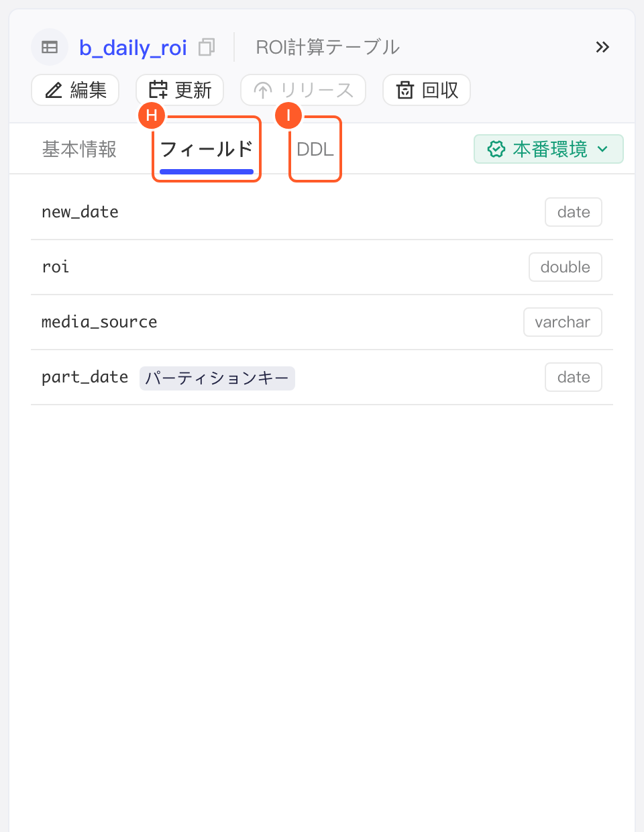Select the media_source field name
Viewport: 644px width, 832px height.
[x=99, y=322]
